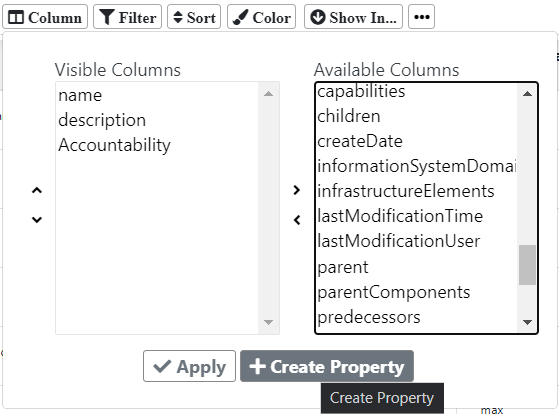Click the Create Property button
559x414 pixels.
pos(327,366)
